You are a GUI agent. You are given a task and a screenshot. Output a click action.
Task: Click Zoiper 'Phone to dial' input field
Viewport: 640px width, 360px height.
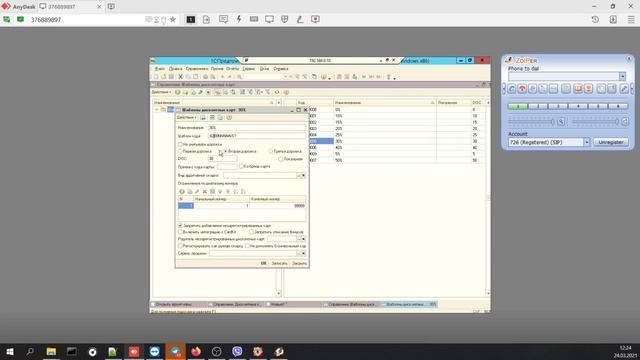564,76
